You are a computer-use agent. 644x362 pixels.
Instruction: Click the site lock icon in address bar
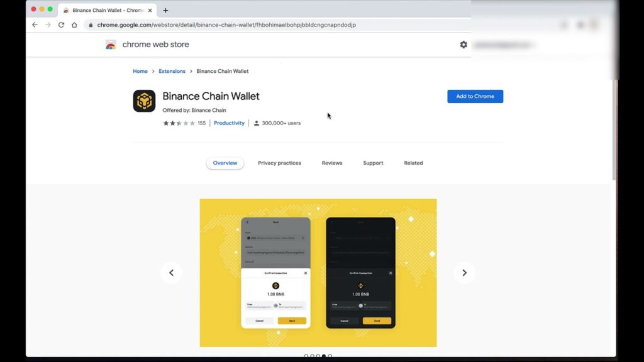tap(91, 25)
